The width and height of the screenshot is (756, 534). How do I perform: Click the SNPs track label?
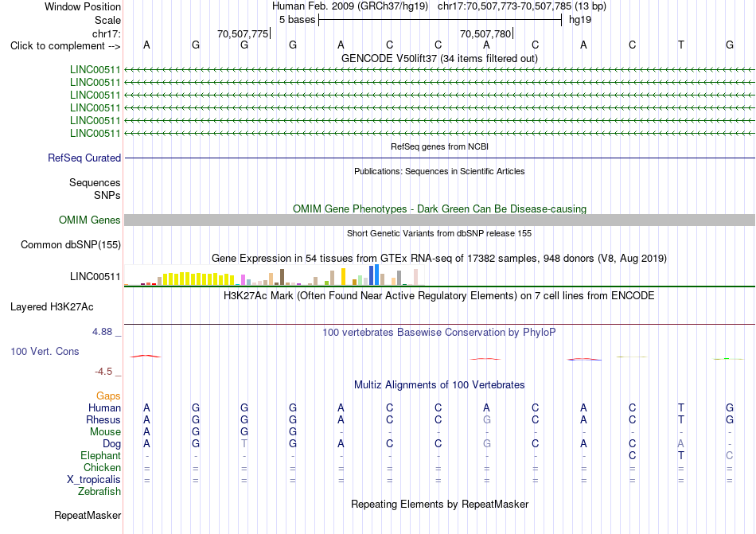click(107, 195)
